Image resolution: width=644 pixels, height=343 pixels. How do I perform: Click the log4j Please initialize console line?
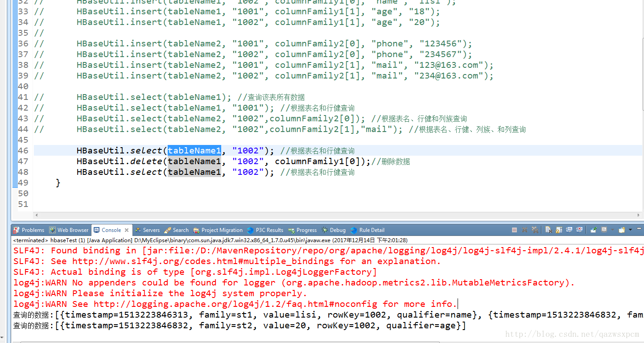[x=160, y=293]
